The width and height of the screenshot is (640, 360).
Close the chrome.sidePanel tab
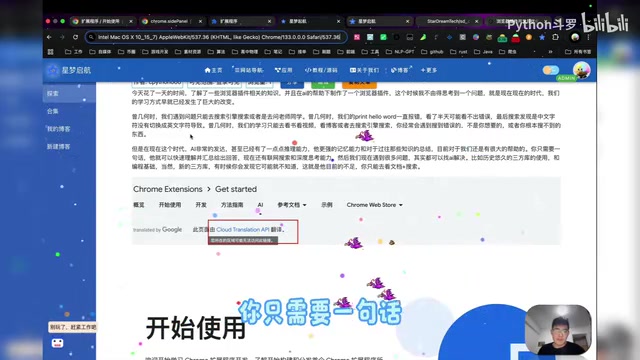[x=200, y=21]
